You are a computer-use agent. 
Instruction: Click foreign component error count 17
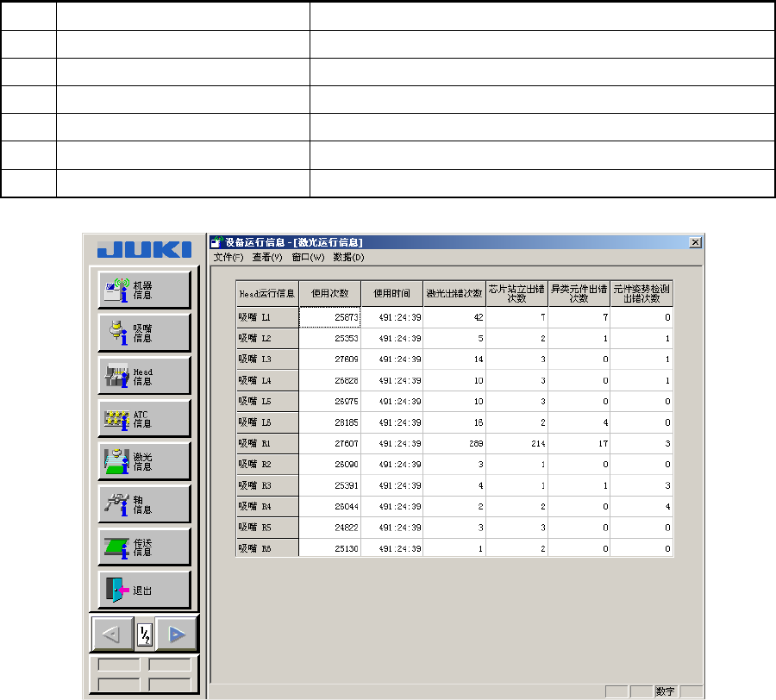pyautogui.click(x=579, y=443)
